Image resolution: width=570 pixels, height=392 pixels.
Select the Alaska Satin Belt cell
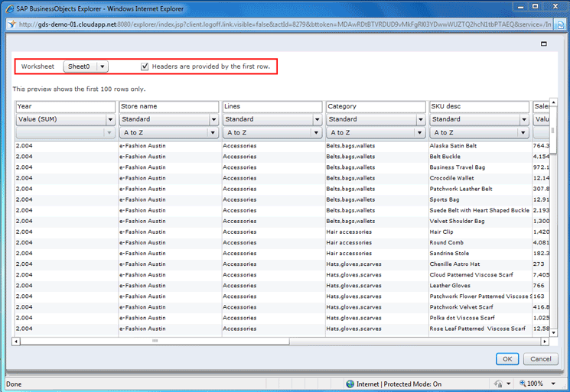click(x=453, y=146)
